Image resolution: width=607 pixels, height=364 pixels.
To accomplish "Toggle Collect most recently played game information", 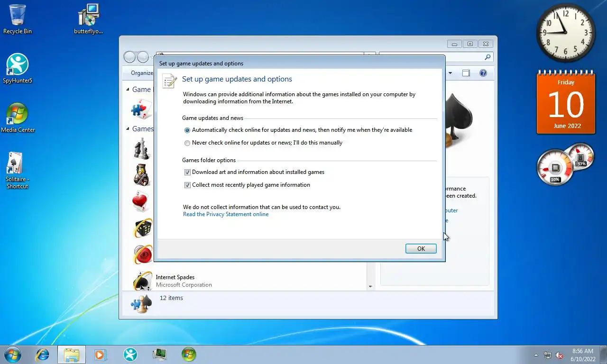I will coord(187,185).
